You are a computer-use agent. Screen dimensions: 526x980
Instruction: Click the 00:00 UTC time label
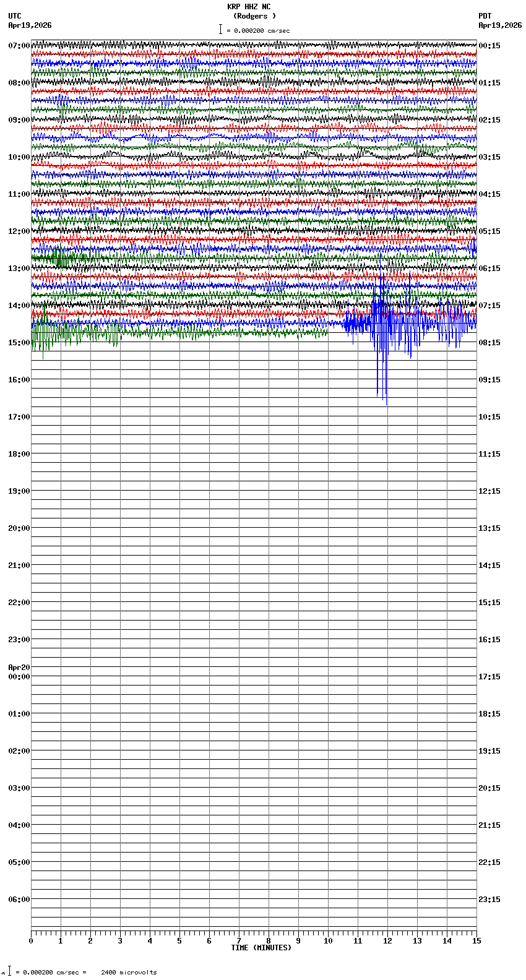(19, 677)
